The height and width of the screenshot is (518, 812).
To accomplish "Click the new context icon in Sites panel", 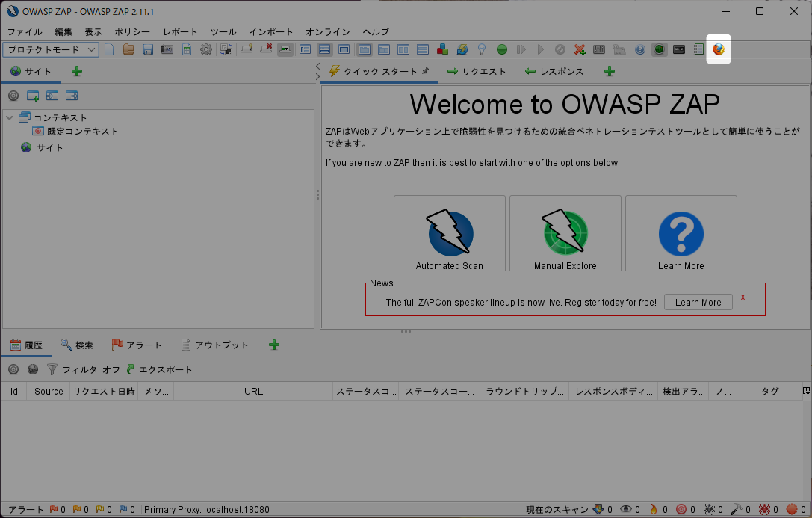I will coord(33,96).
